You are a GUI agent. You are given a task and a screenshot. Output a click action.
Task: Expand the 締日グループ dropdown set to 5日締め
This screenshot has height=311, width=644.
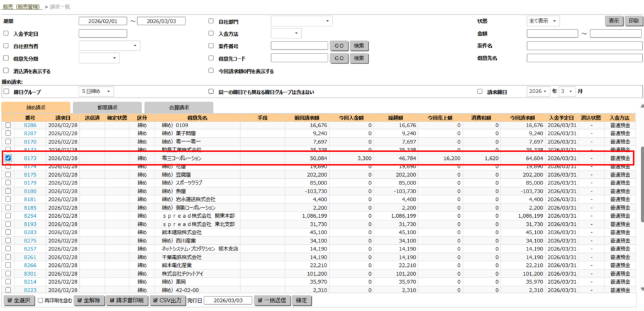[x=96, y=91]
